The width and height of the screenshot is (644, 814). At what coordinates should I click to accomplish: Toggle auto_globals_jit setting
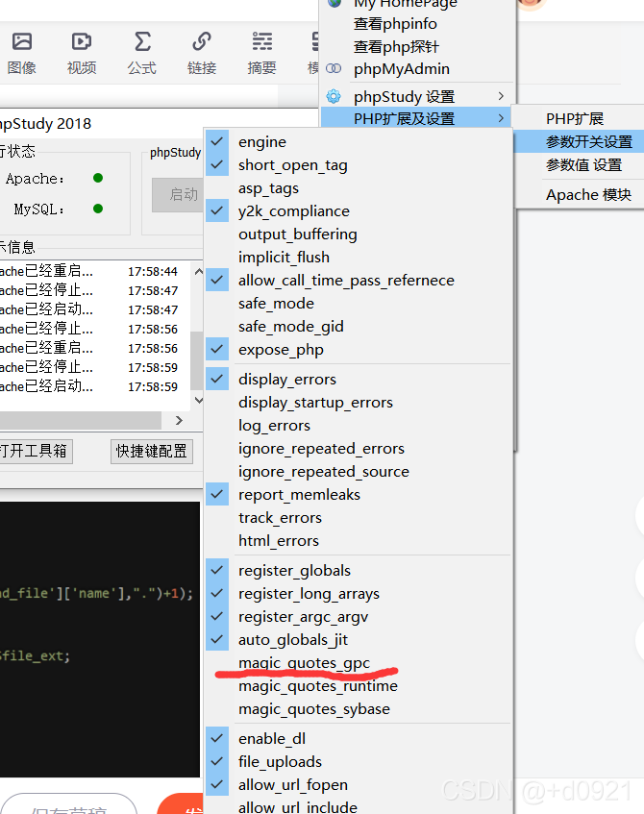359,640
